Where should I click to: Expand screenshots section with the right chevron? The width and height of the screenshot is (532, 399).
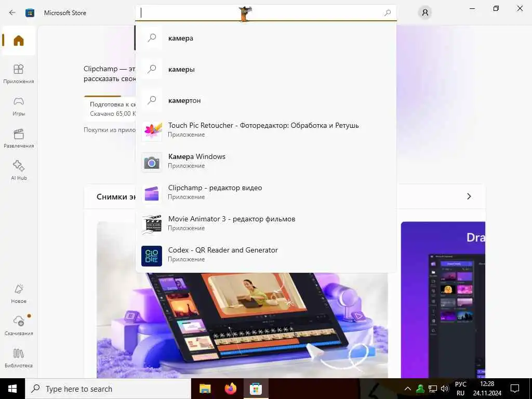[x=469, y=196]
